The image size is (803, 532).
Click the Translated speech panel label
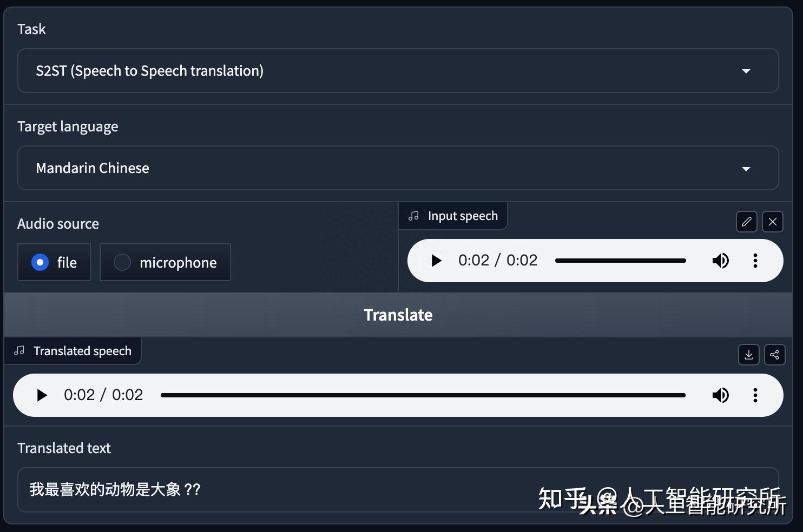pyautogui.click(x=82, y=351)
